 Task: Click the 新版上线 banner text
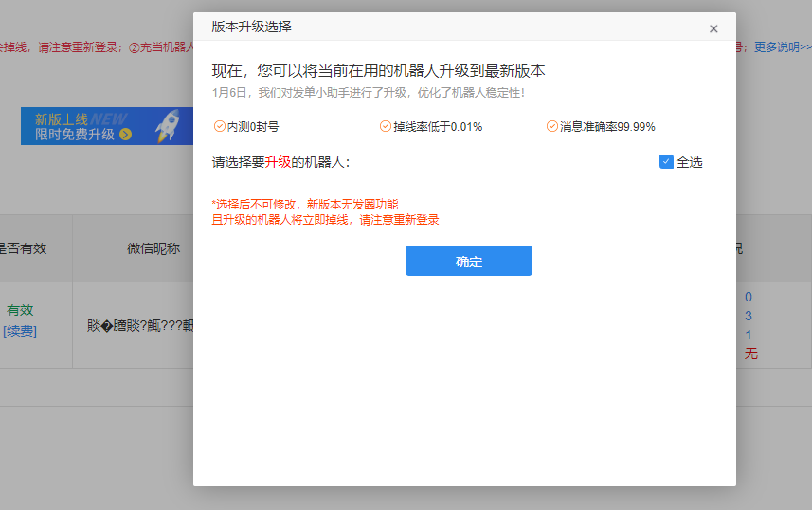(61, 119)
